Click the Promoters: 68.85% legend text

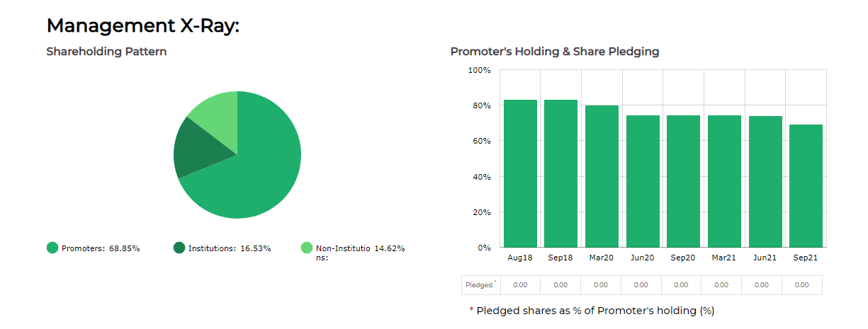pos(101,248)
